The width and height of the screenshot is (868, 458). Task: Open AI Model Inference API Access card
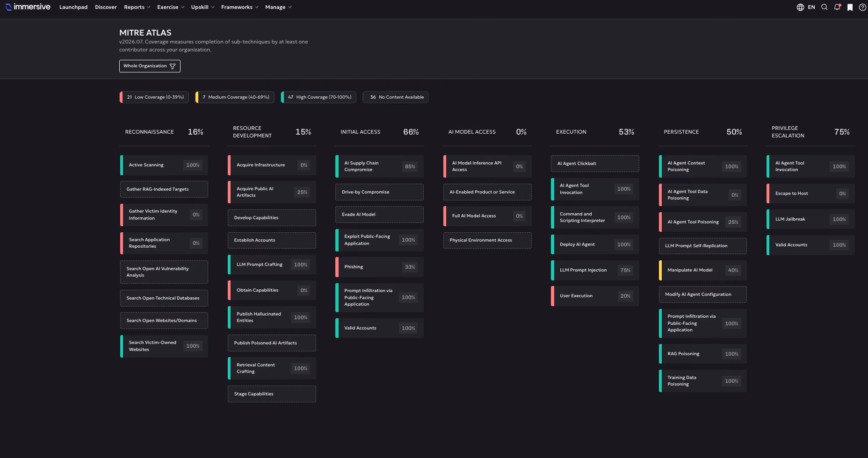(x=487, y=166)
